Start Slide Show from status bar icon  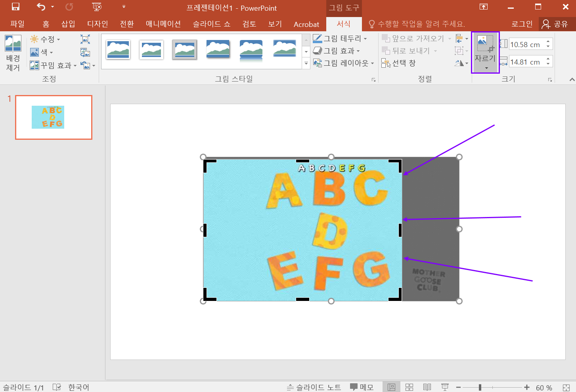click(x=445, y=387)
